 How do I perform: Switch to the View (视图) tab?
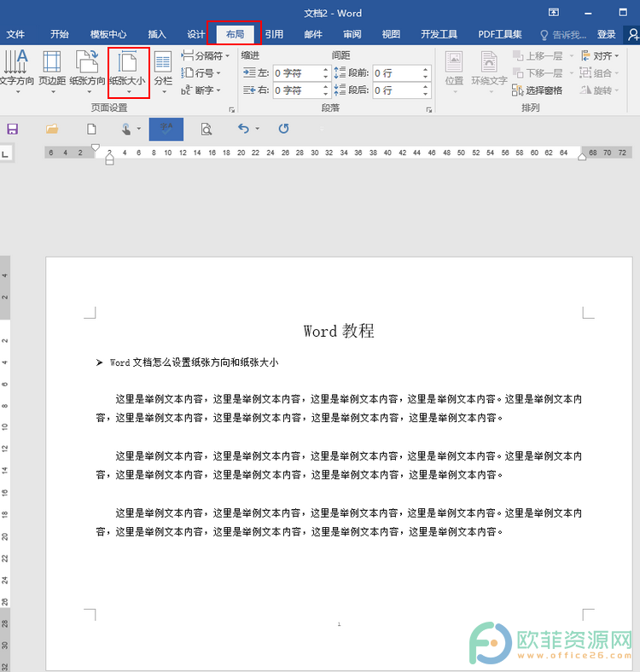coord(391,34)
